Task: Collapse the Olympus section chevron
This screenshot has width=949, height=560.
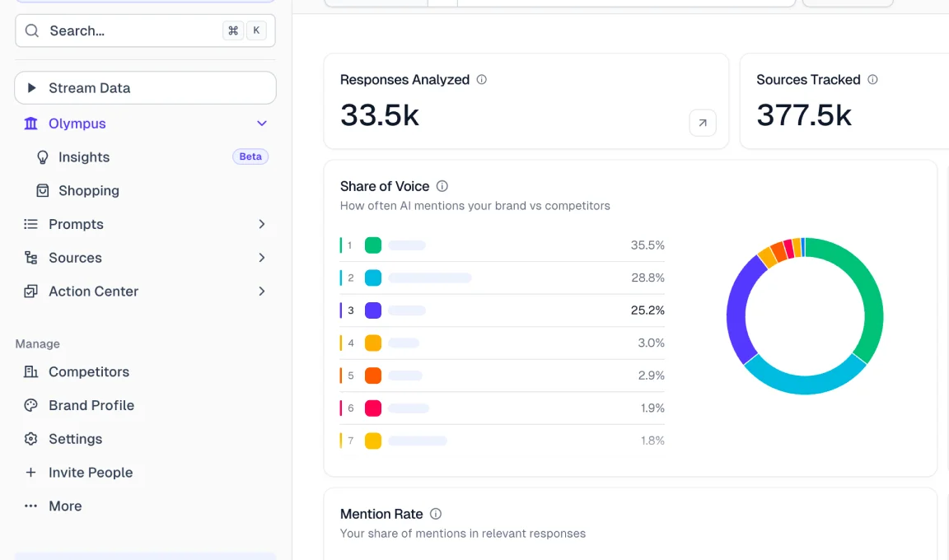Action: (x=262, y=124)
